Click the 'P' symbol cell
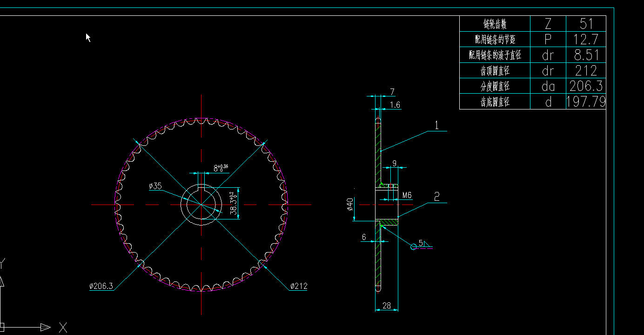The width and height of the screenshot is (644, 335). tap(548, 39)
